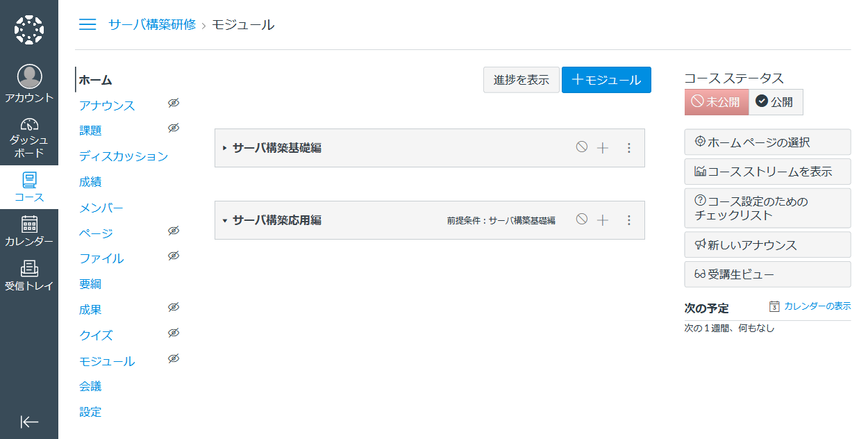
Task: Add a new module with ＋モジュール
Action: 606,80
